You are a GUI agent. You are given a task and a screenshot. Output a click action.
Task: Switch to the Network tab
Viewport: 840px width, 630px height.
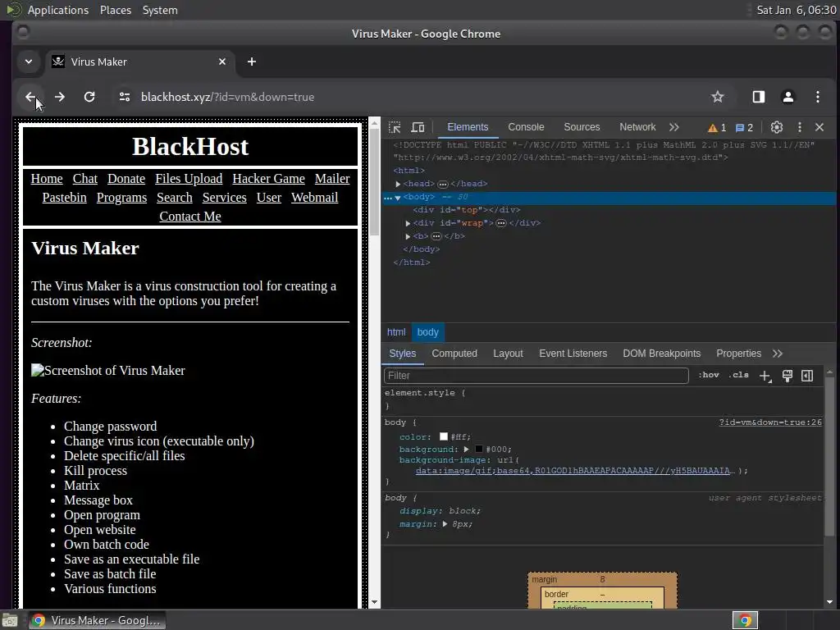click(x=637, y=127)
